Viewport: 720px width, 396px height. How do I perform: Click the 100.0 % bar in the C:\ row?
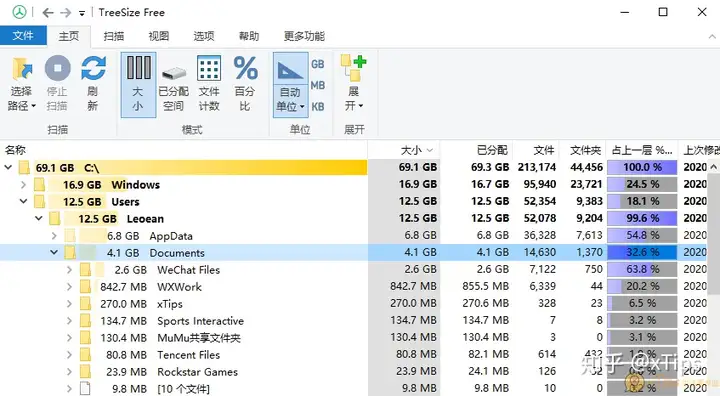click(x=642, y=167)
